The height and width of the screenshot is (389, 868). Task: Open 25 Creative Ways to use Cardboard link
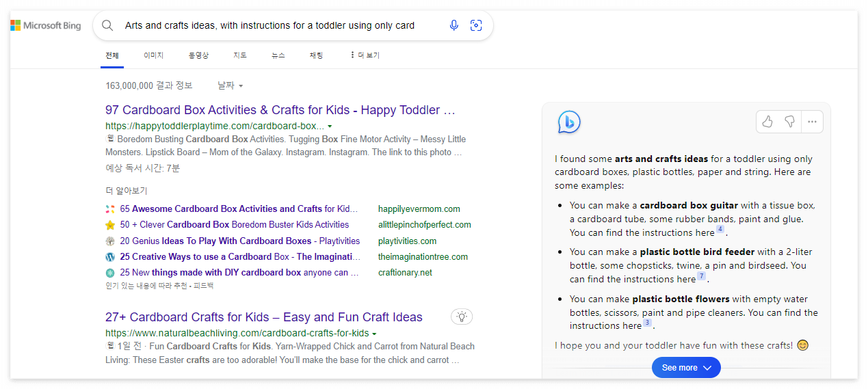240,257
